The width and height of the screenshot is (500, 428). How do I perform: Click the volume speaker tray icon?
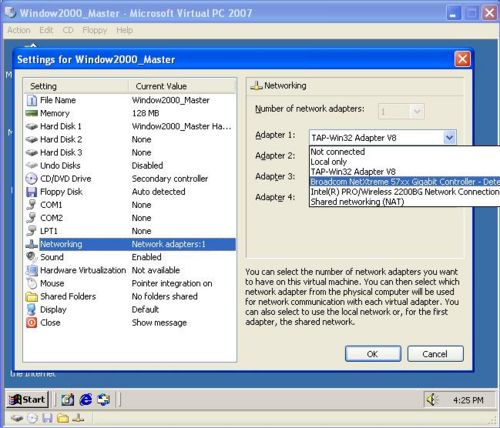432,400
